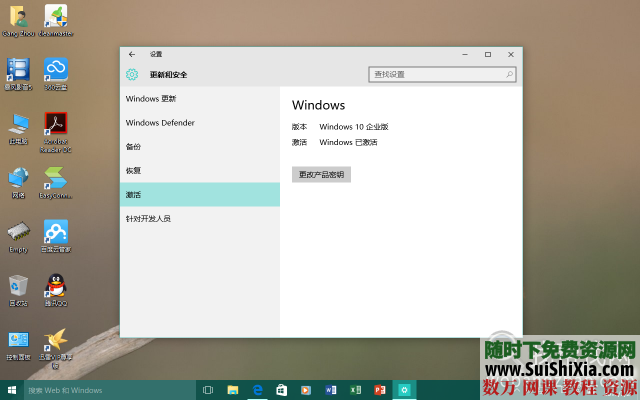This screenshot has height=400, width=640.
Task: Select the 回收站 recycle bin icon
Action: [18, 291]
